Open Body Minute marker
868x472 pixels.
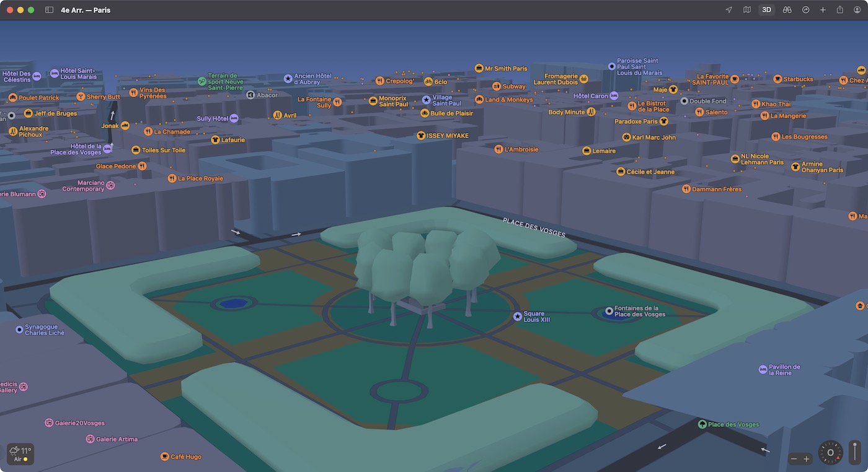[x=591, y=112]
